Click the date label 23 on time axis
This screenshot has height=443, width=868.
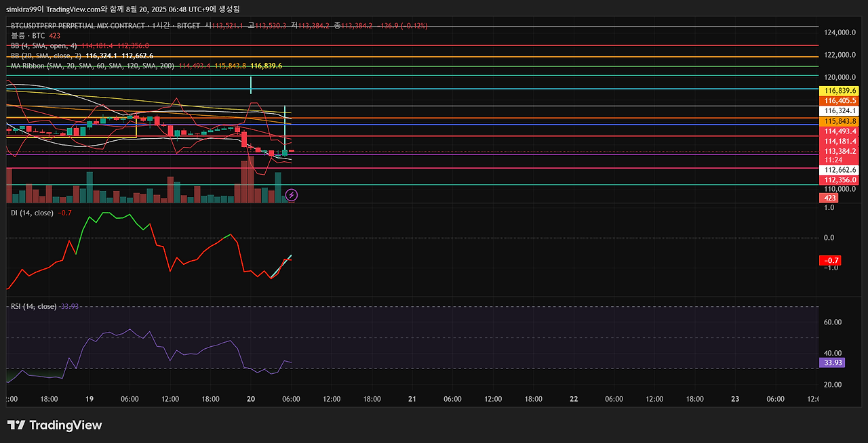[735, 400]
